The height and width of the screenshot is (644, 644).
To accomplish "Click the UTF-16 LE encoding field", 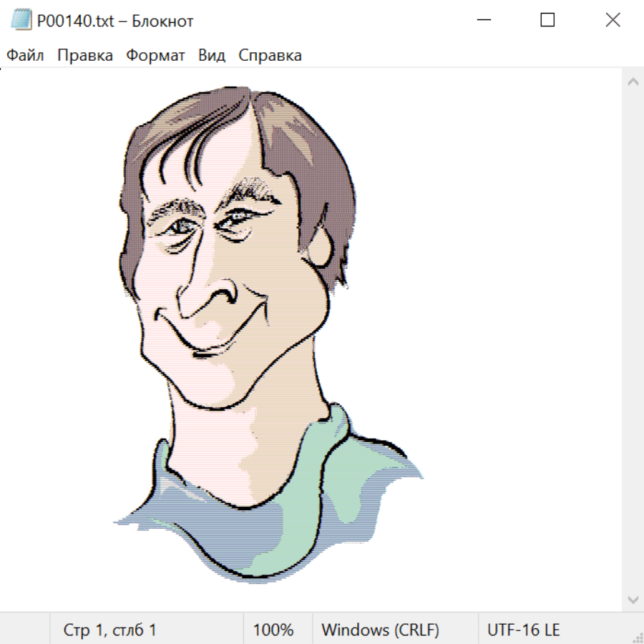I will point(523,630).
